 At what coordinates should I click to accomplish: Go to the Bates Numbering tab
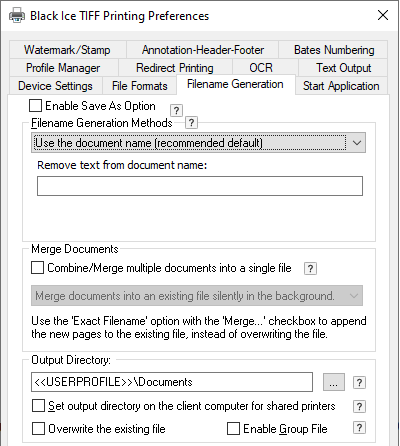tap(334, 50)
